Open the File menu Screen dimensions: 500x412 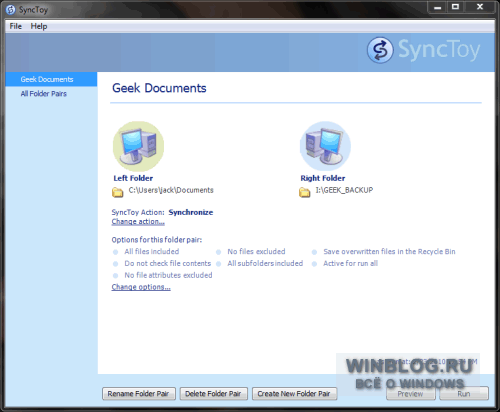[16, 26]
